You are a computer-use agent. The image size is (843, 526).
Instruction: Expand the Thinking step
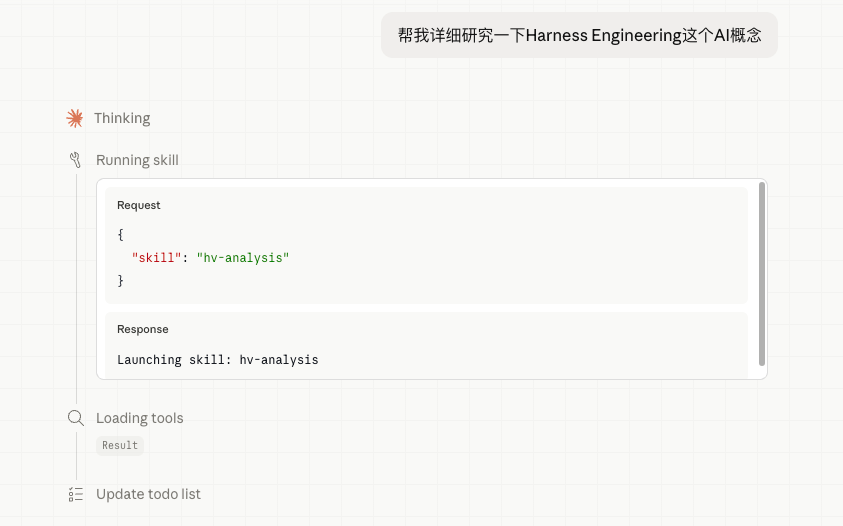point(122,118)
